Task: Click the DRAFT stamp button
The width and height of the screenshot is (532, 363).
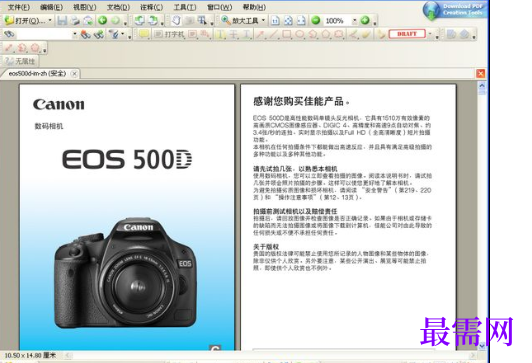Action: [407, 34]
